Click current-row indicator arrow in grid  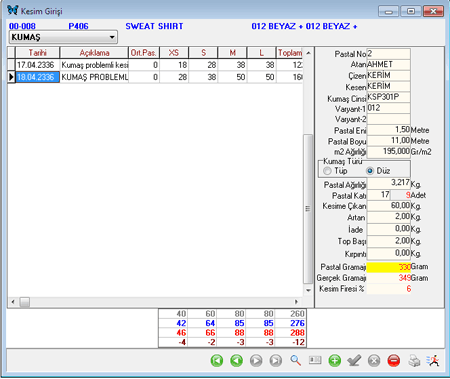click(11, 77)
